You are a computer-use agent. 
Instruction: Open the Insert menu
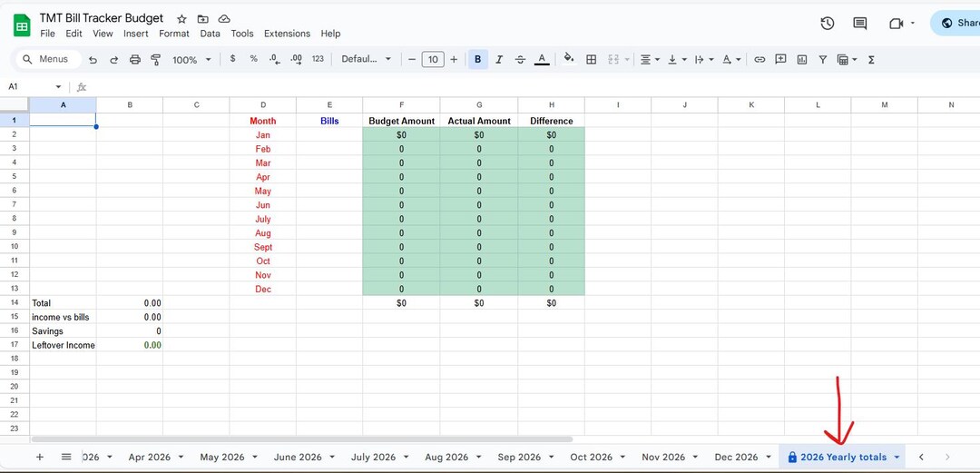pyautogui.click(x=135, y=34)
